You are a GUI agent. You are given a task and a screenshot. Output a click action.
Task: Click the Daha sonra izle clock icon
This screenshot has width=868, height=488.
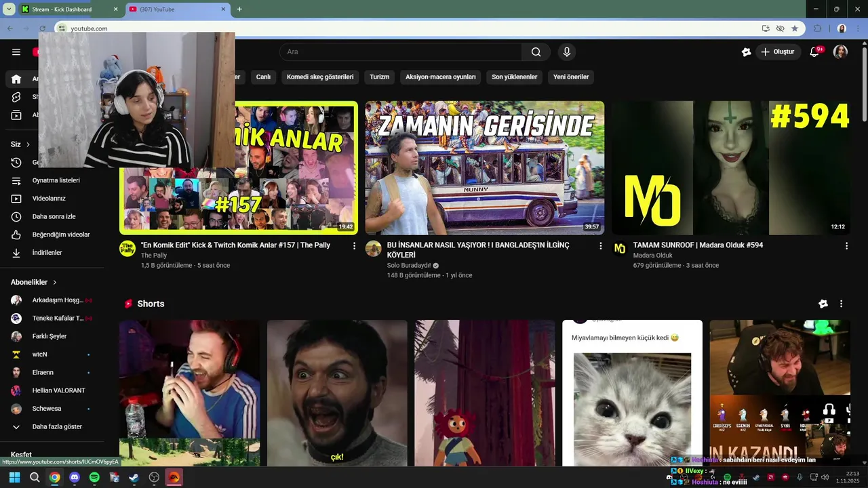click(16, 217)
